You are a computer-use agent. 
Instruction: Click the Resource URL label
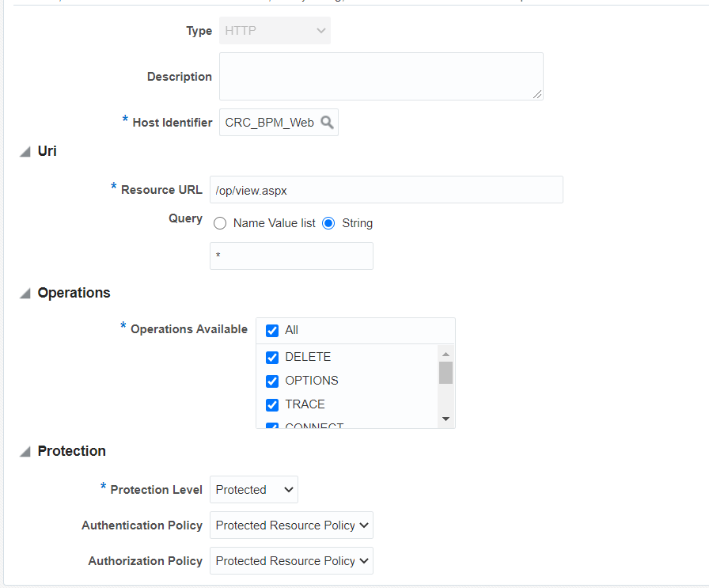[x=161, y=190]
